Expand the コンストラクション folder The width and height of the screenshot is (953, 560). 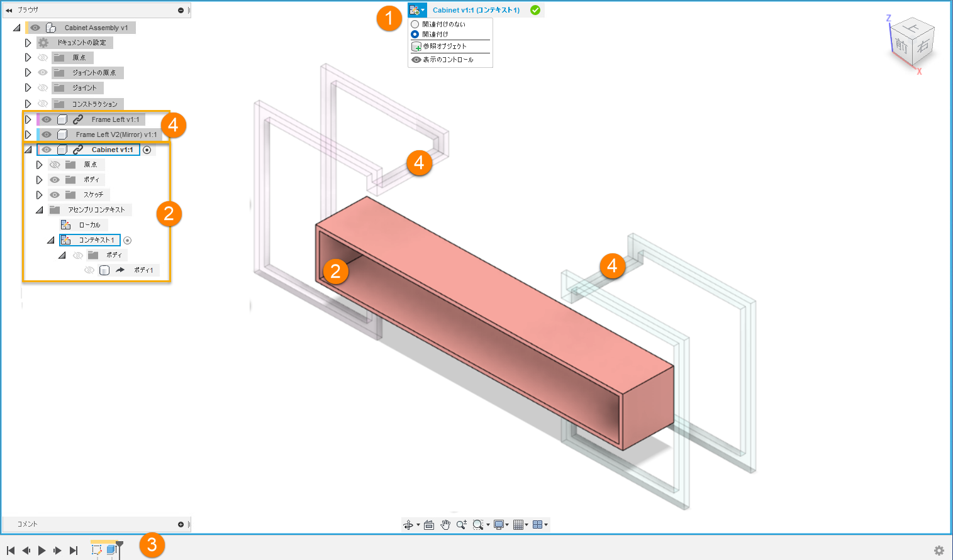(28, 104)
